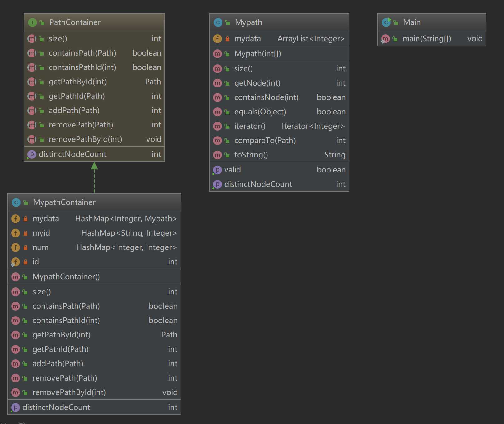Select distinctNodeCount in MypathContainer

click(56, 407)
